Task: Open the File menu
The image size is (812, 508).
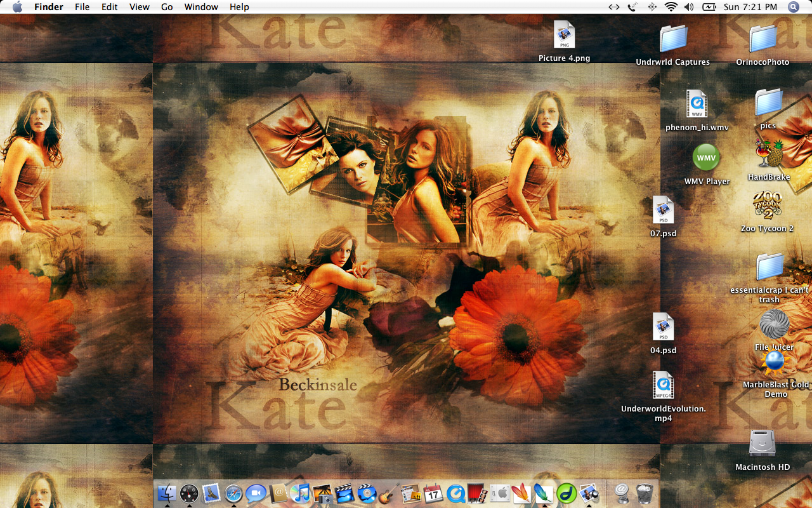Action: click(x=82, y=7)
